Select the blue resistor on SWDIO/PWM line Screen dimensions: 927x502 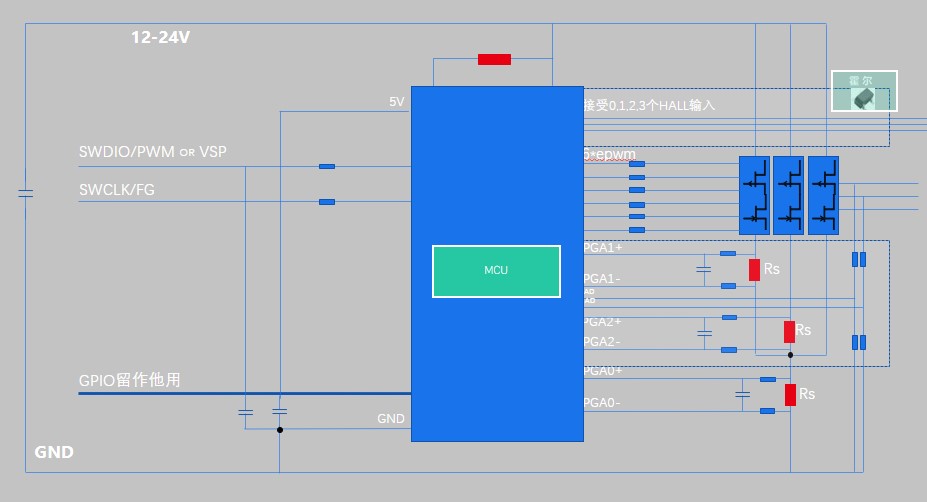tap(327, 166)
